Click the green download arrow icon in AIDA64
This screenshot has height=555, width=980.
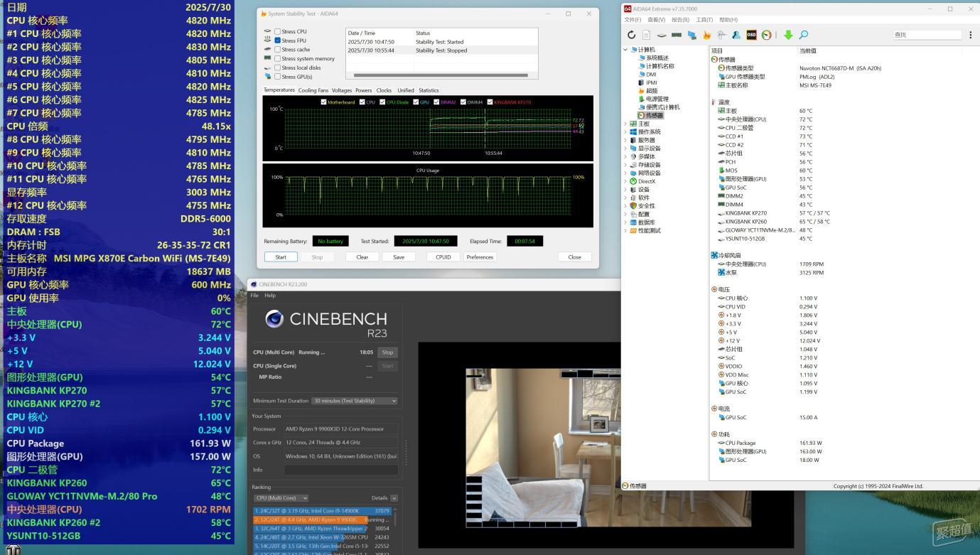[788, 35]
